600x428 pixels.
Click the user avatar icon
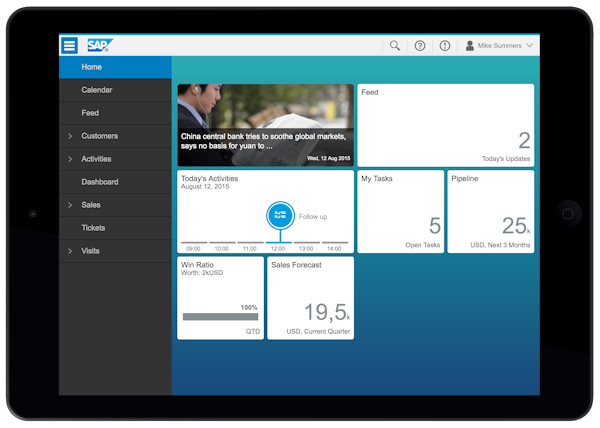pos(469,45)
